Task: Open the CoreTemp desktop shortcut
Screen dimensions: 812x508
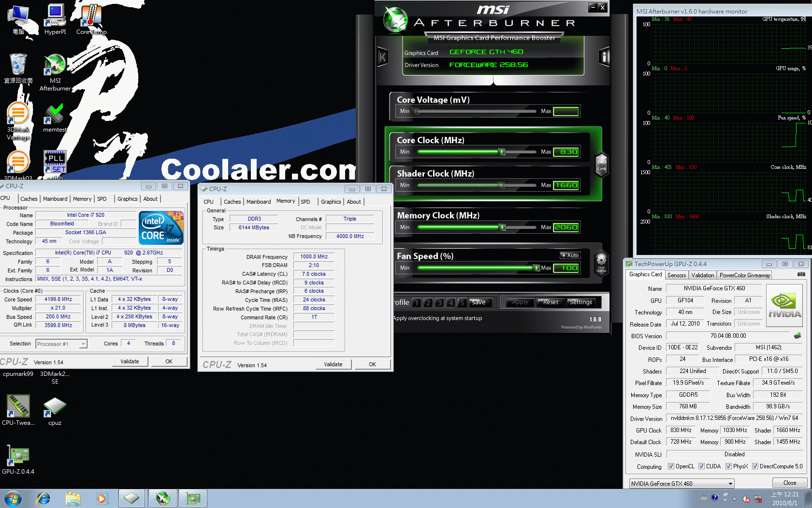Action: click(x=91, y=19)
